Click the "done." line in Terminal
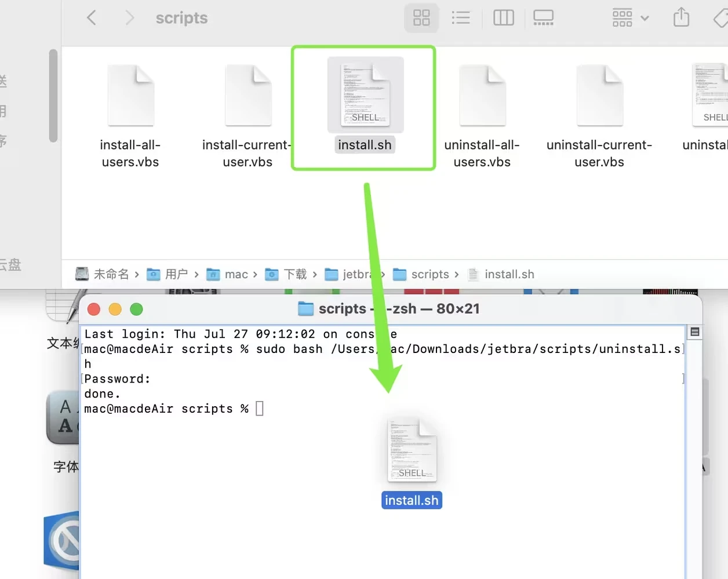This screenshot has width=728, height=579. coord(103,394)
